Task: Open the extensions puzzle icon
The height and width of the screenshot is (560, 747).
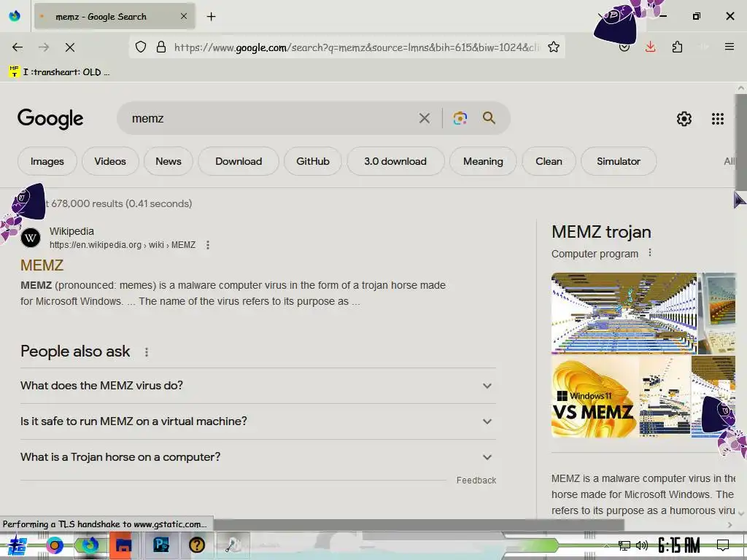Action: [x=677, y=47]
